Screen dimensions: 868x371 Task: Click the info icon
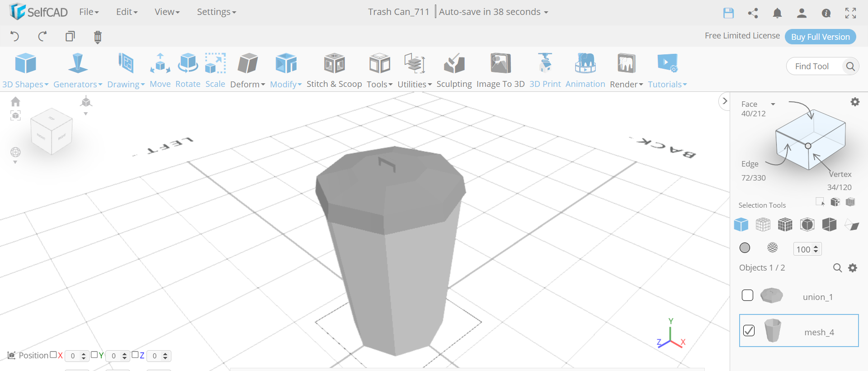(826, 13)
